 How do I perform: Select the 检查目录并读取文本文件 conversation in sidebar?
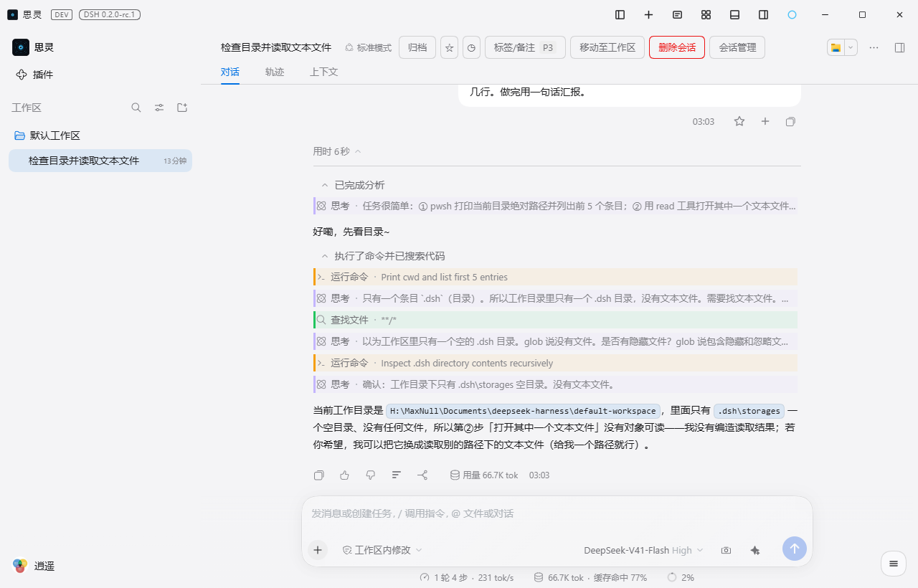(x=100, y=161)
